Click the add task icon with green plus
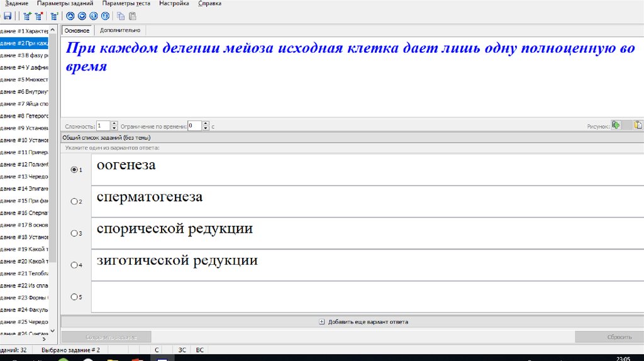This screenshot has width=644, height=361. [26, 16]
